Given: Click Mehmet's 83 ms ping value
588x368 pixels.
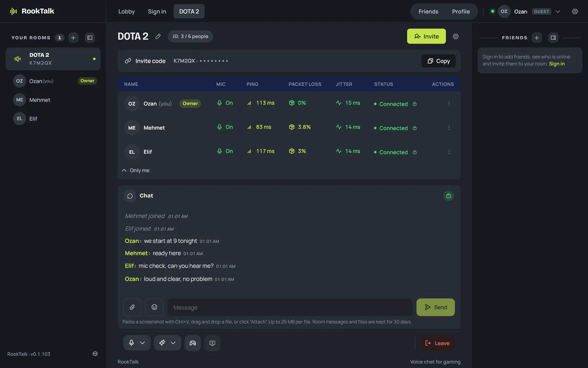Looking at the screenshot, I should [x=264, y=127].
